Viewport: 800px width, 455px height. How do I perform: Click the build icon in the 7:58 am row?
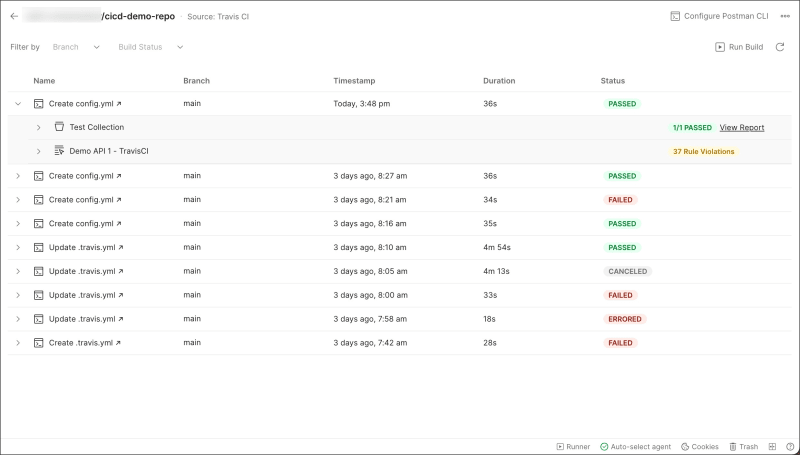click(38, 319)
